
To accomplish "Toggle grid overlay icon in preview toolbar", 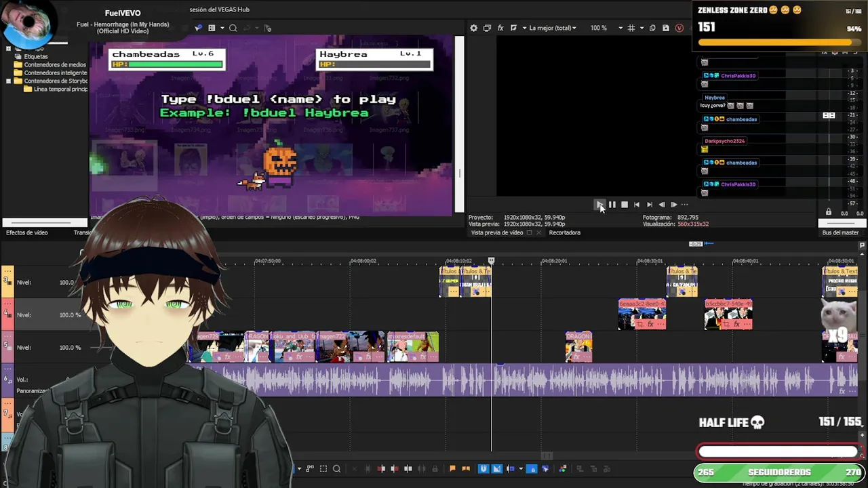I will pyautogui.click(x=631, y=28).
